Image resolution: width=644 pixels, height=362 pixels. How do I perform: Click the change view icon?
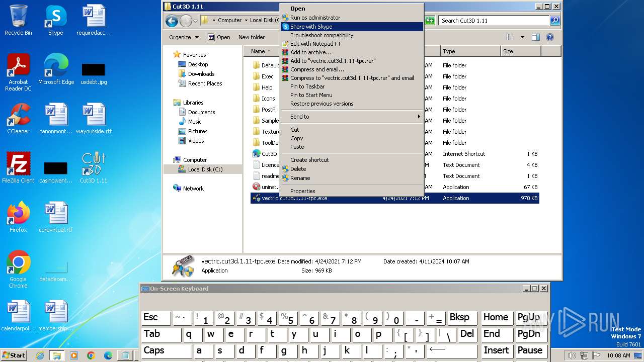pos(510,37)
